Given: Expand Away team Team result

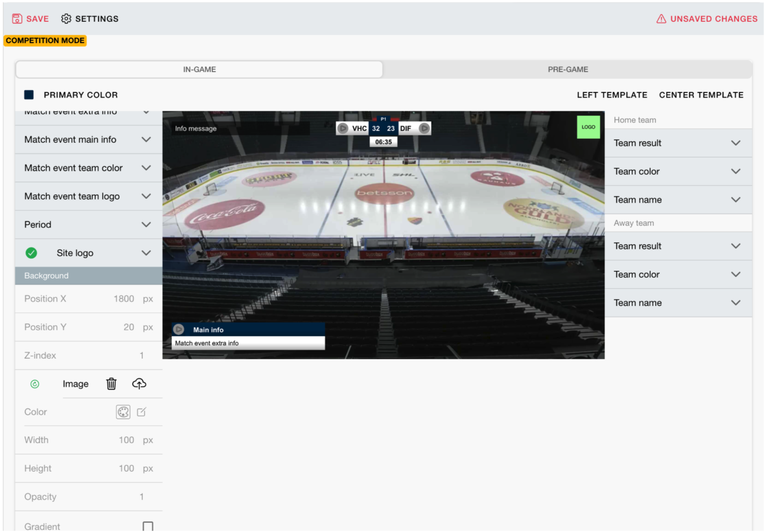Looking at the screenshot, I should click(678, 246).
